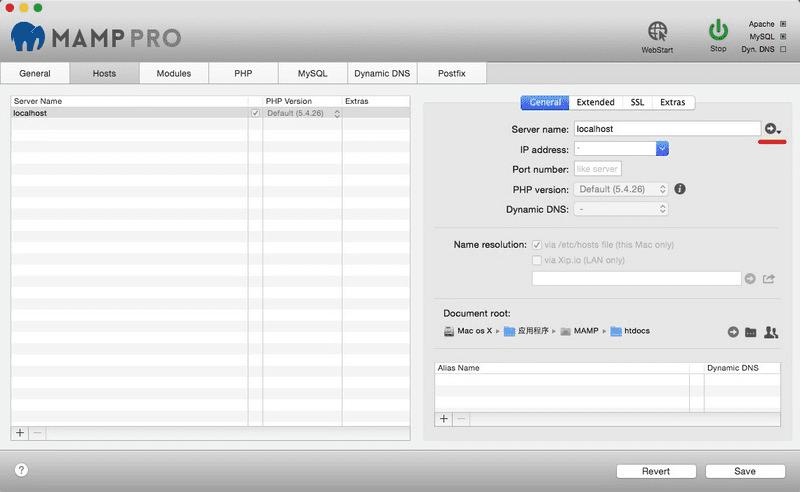800x492 pixels.
Task: Click MAMP folder in document root path
Action: pyautogui.click(x=580, y=331)
